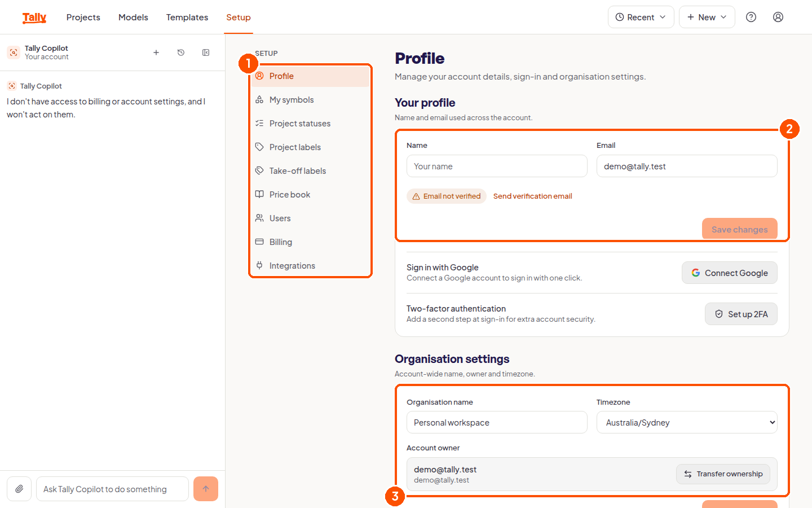The width and height of the screenshot is (812, 508).
Task: Click the Two-factor authentication label
Action: pyautogui.click(x=456, y=309)
